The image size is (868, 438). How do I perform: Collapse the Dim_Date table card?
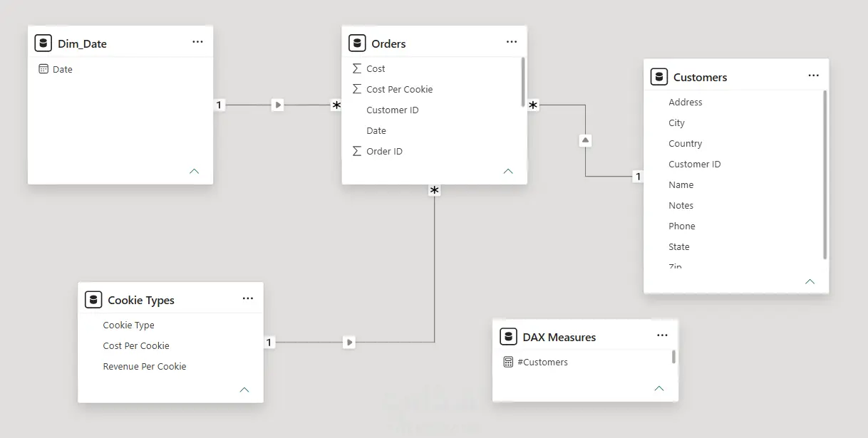coord(195,171)
